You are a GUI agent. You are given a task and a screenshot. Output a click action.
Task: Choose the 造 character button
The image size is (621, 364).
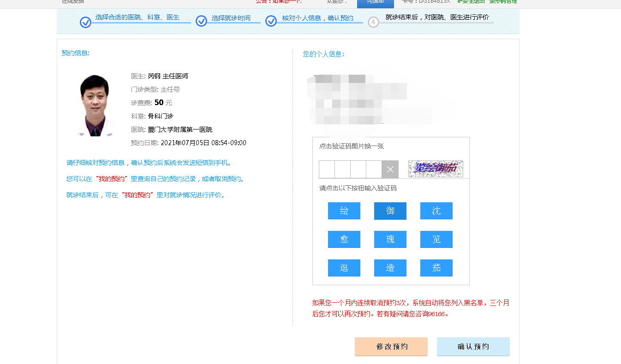click(x=390, y=268)
